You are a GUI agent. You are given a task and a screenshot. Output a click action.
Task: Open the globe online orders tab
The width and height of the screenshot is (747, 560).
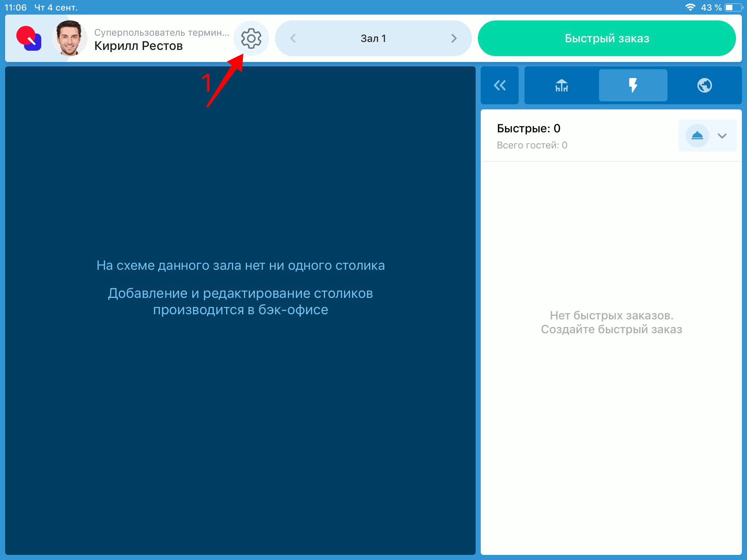(704, 85)
